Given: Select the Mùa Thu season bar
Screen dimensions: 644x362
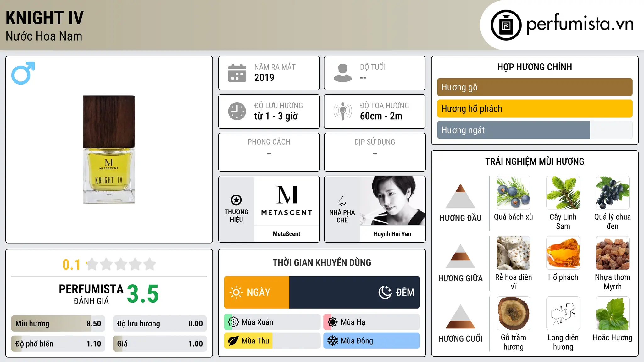Looking at the screenshot, I should click(x=272, y=341).
